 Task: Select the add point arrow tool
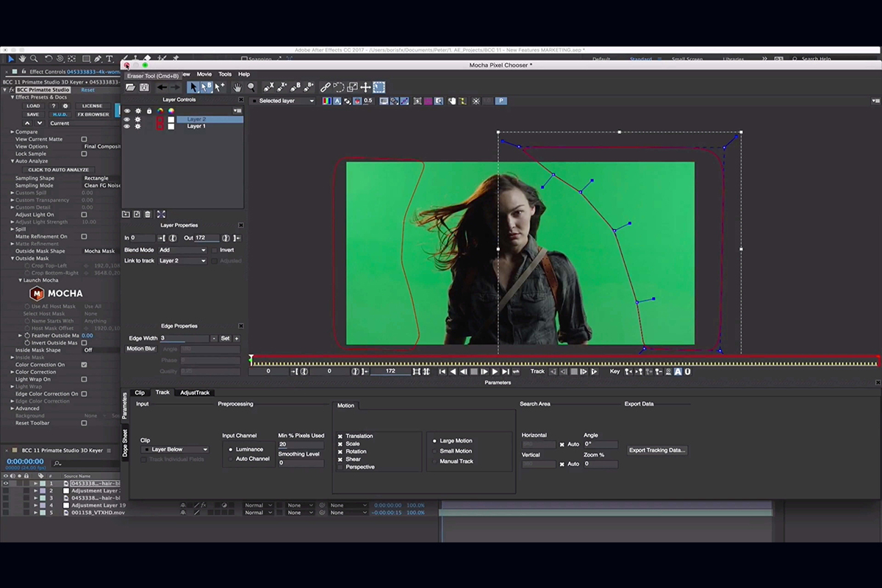pyautogui.click(x=220, y=87)
